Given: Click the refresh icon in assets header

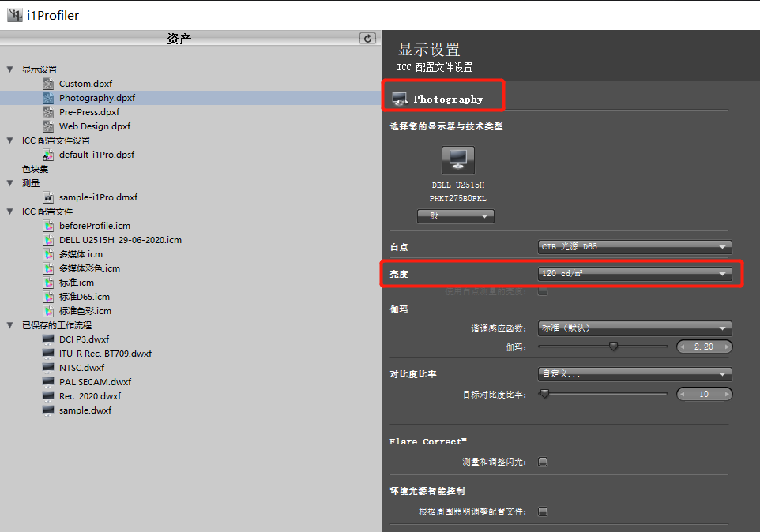Looking at the screenshot, I should point(367,38).
